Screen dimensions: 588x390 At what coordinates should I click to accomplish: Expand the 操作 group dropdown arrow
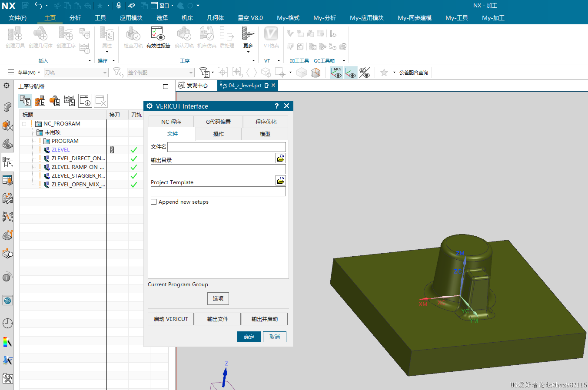[x=114, y=61]
